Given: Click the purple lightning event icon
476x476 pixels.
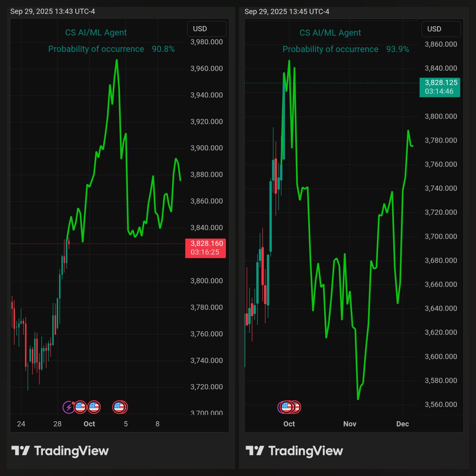Looking at the screenshot, I should pos(69,407).
